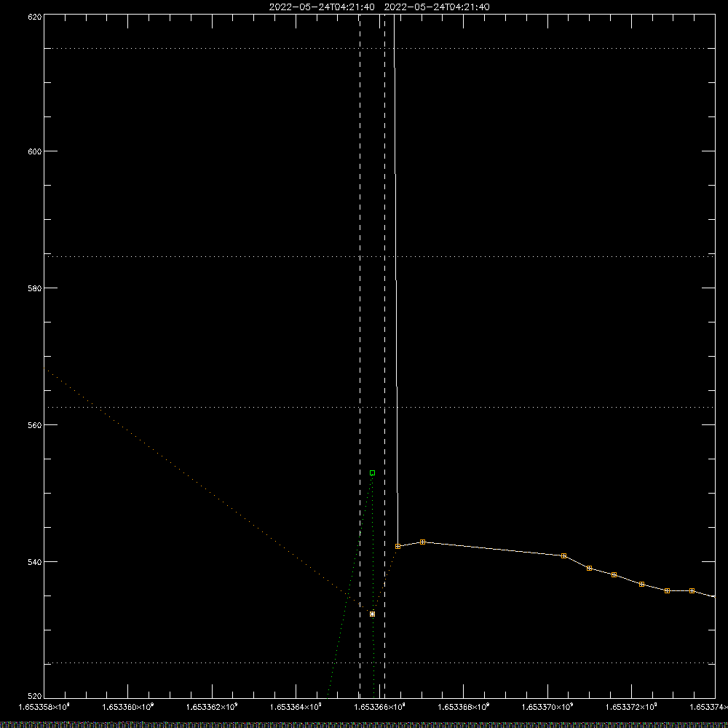The width and height of the screenshot is (728, 728).
Task: Click the y-axis label 620
Action: point(35,17)
